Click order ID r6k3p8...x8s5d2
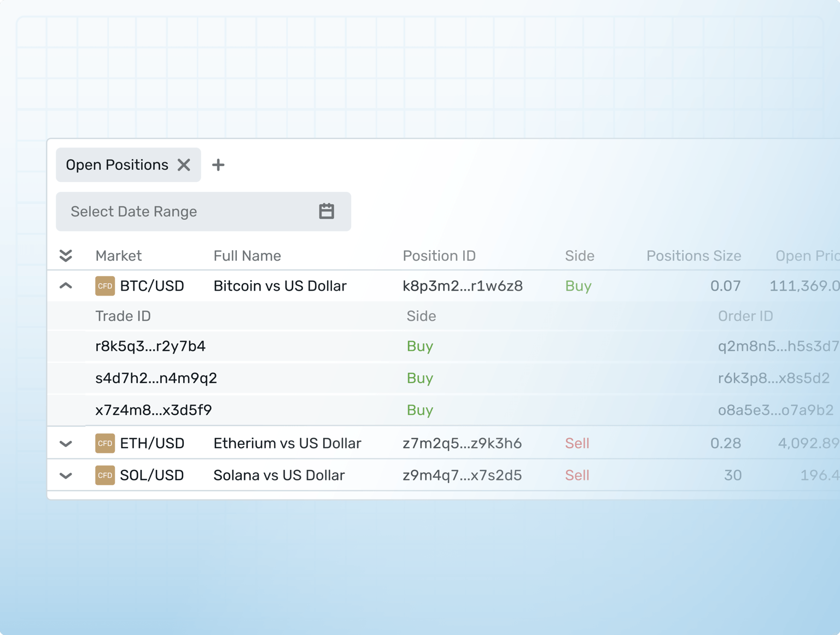 tap(774, 378)
